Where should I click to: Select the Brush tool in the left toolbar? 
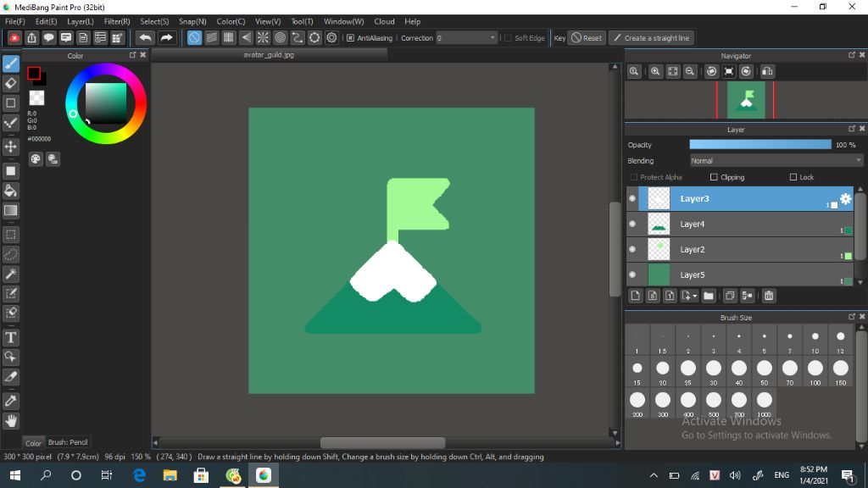point(11,64)
